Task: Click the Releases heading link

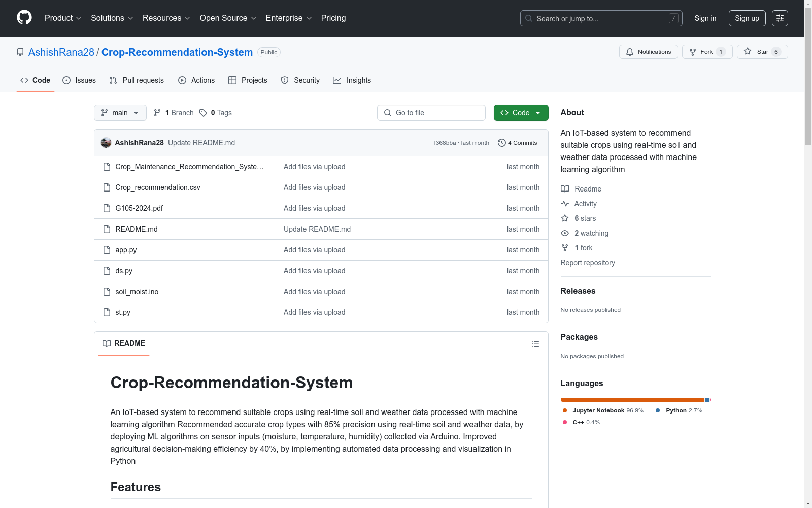Action: pos(578,291)
